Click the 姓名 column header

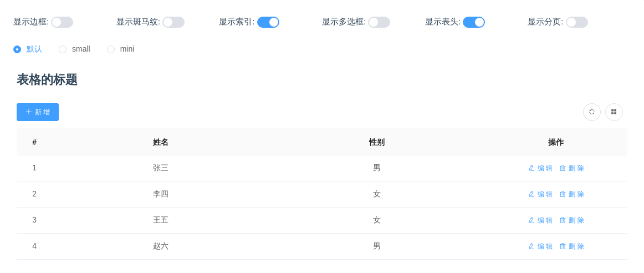click(x=161, y=142)
